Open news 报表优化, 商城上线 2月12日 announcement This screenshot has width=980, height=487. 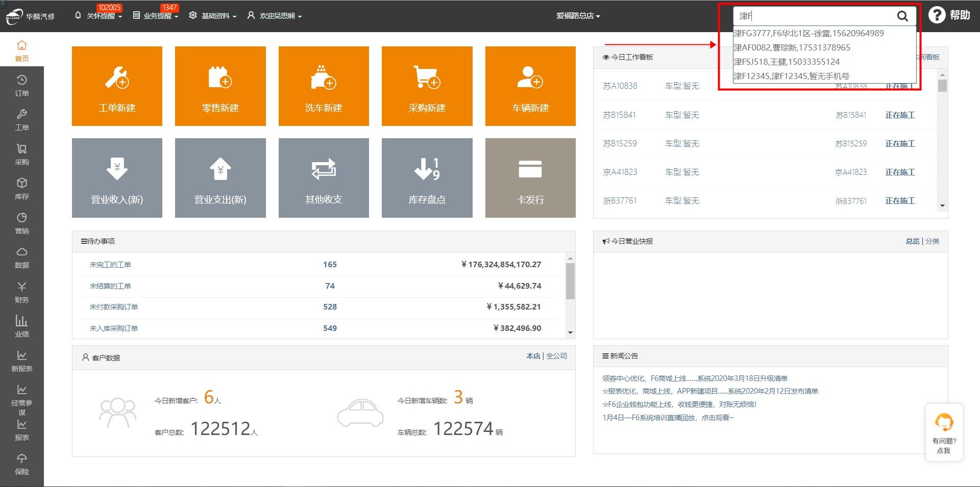coord(710,391)
